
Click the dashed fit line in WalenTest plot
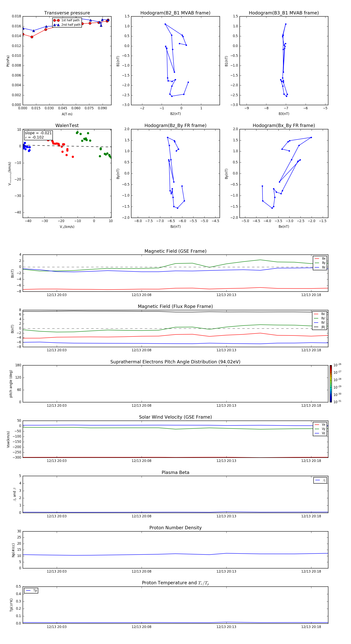click(x=67, y=146)
